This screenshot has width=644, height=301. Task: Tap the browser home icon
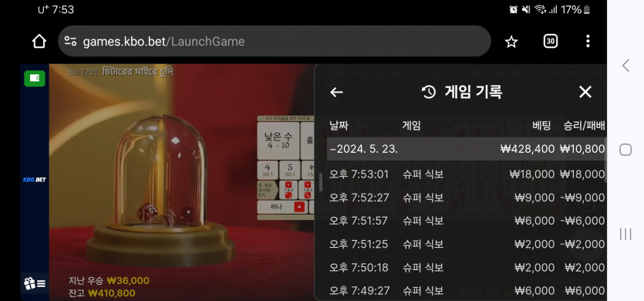pos(39,41)
